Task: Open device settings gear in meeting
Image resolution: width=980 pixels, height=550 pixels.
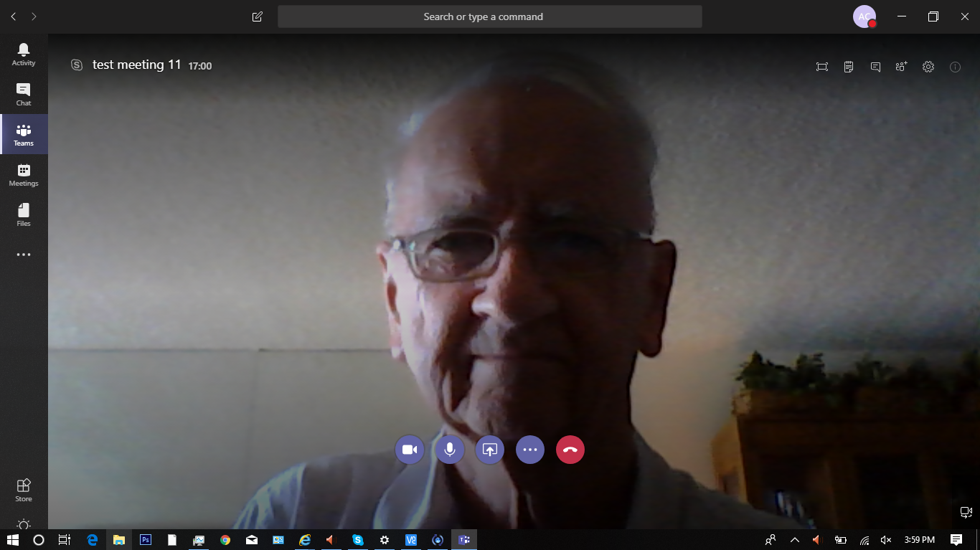Action: click(928, 67)
